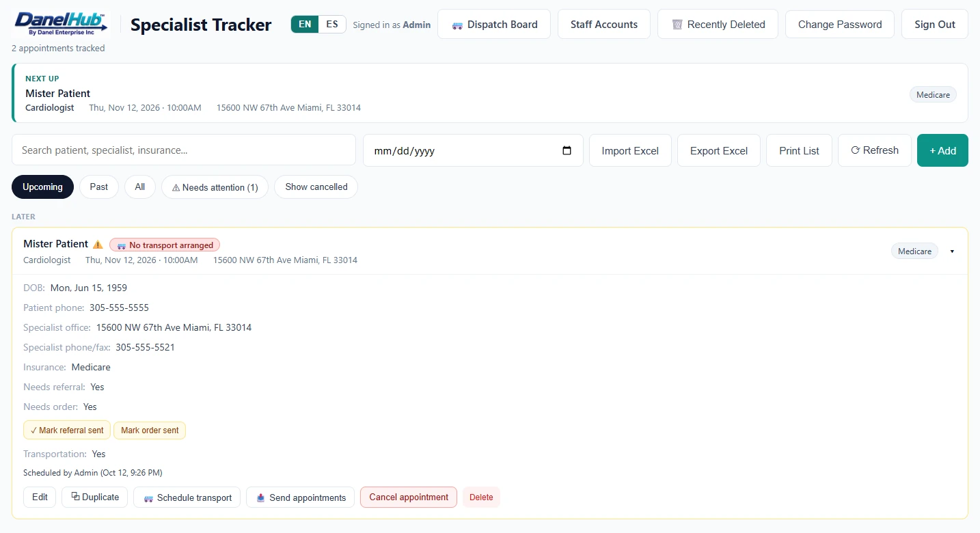
Task: Open Recently Deleted items
Action: pos(718,24)
